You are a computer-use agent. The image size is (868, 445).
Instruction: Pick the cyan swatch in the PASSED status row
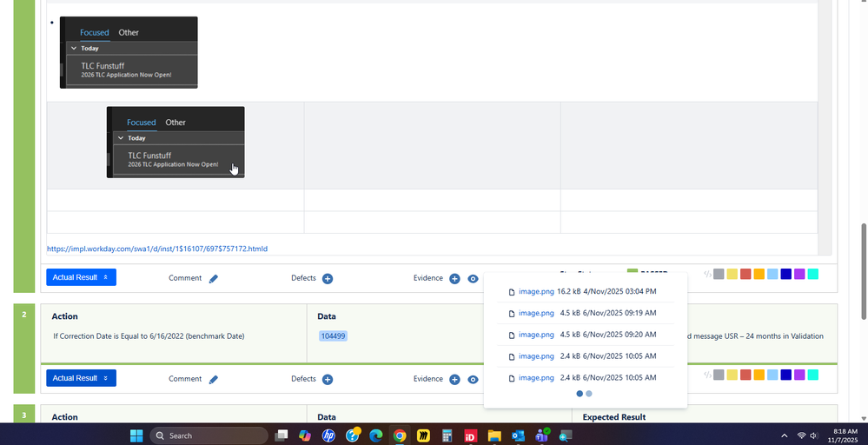coord(812,274)
